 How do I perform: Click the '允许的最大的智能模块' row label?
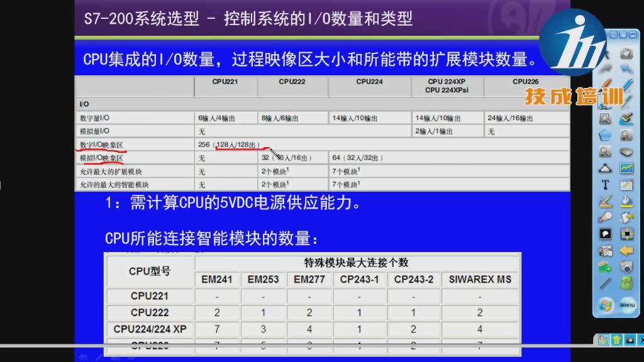click(x=114, y=185)
